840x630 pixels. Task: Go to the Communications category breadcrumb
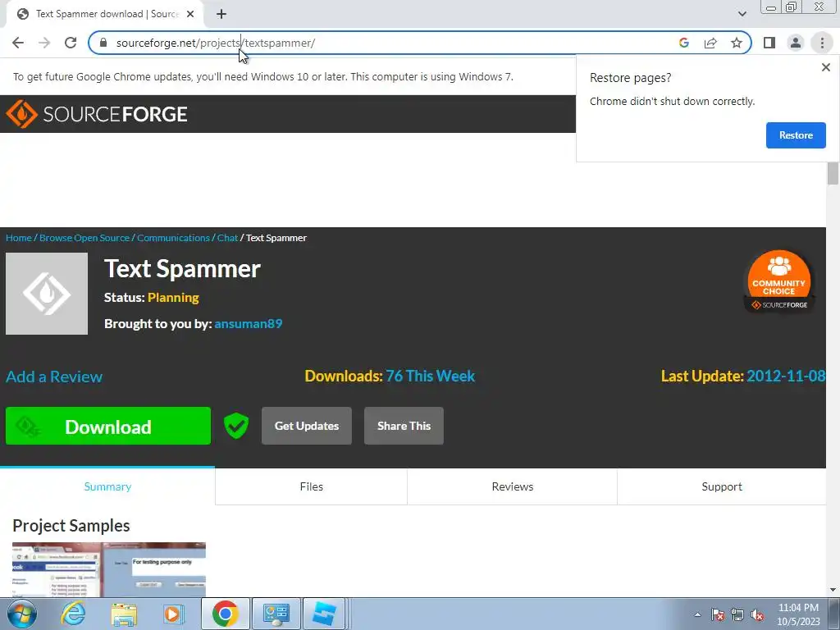point(173,238)
